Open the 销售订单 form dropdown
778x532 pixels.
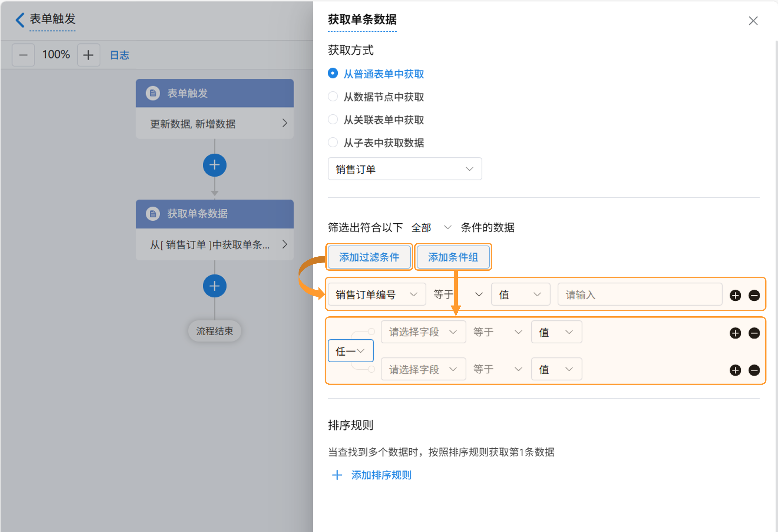404,169
